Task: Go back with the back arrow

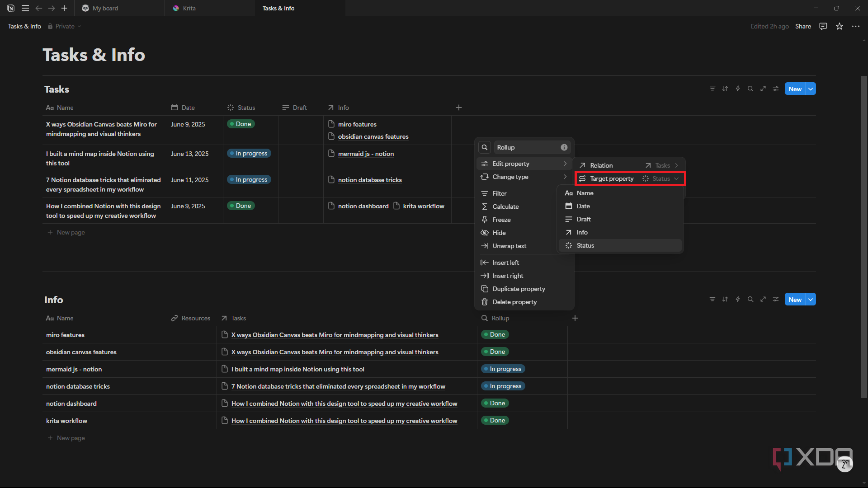Action: point(39,8)
